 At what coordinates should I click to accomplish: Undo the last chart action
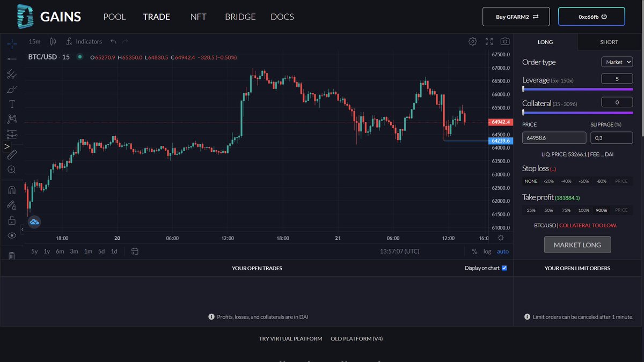(113, 41)
